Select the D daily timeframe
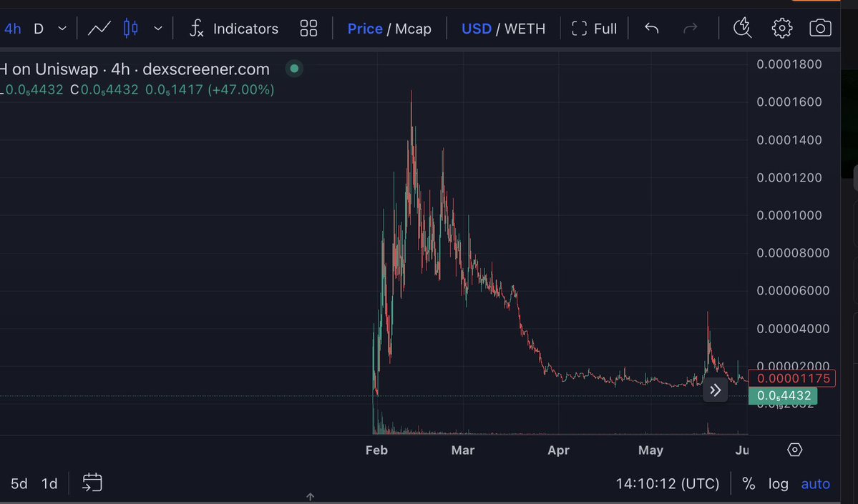This screenshot has width=858, height=504. (x=39, y=29)
